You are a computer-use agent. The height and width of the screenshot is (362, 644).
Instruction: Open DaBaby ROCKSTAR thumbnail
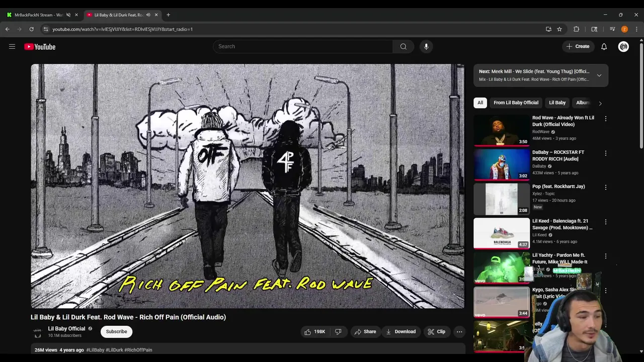(x=502, y=164)
